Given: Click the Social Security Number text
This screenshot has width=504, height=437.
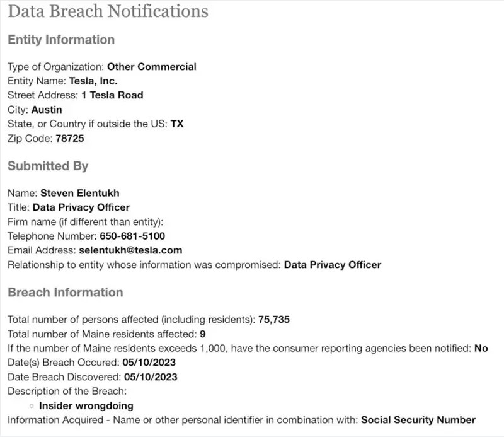Looking at the screenshot, I should (418, 420).
